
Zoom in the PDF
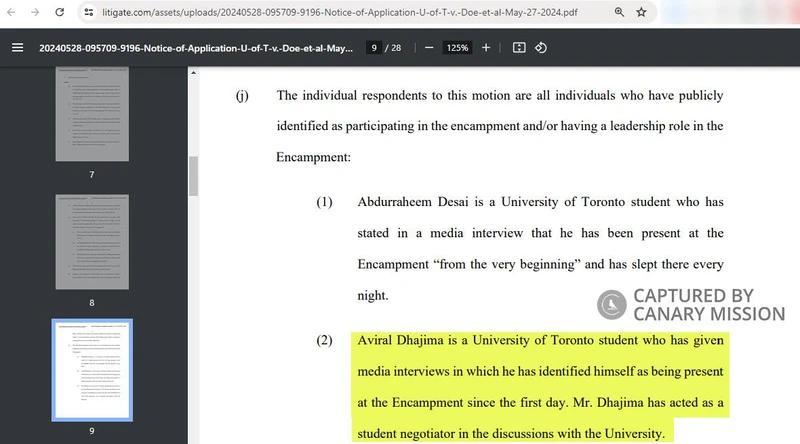(486, 47)
